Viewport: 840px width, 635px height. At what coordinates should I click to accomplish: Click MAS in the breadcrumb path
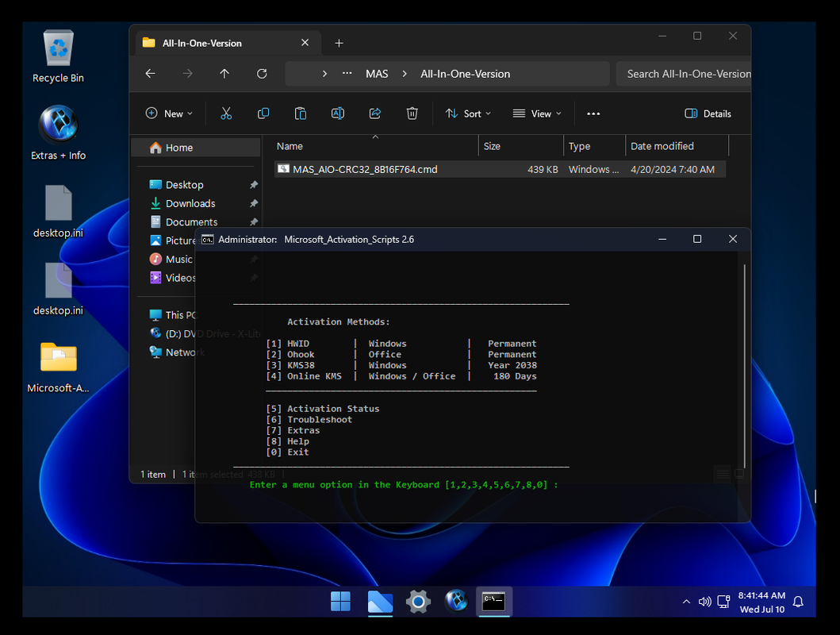[x=377, y=74]
